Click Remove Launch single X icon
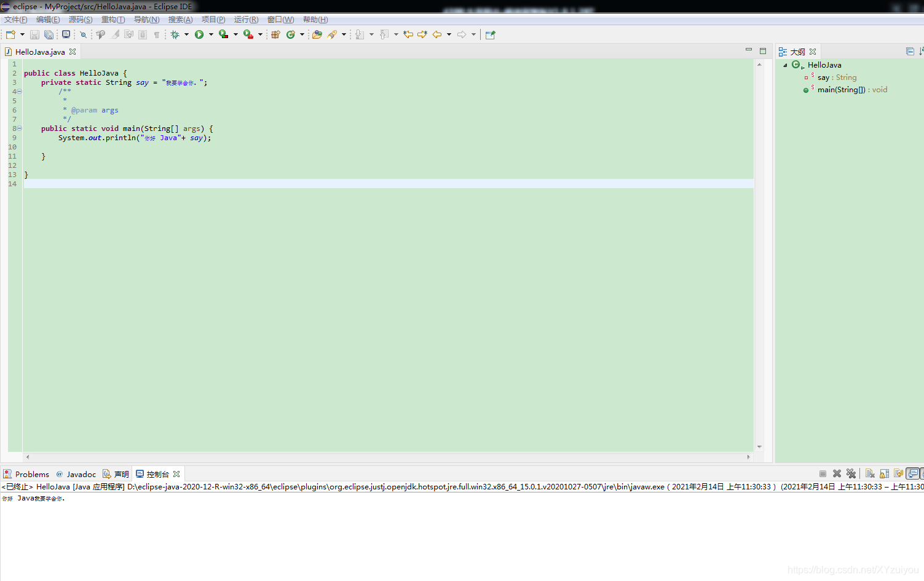924x581 pixels. (837, 473)
